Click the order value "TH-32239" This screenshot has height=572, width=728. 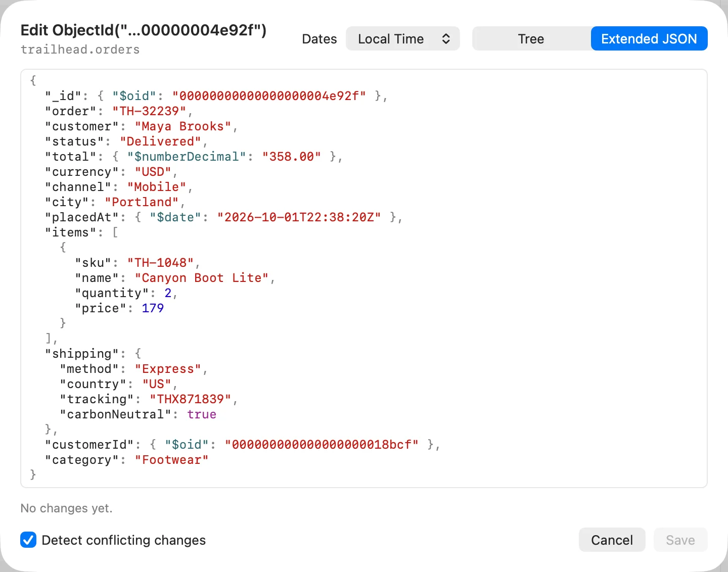pyautogui.click(x=149, y=111)
